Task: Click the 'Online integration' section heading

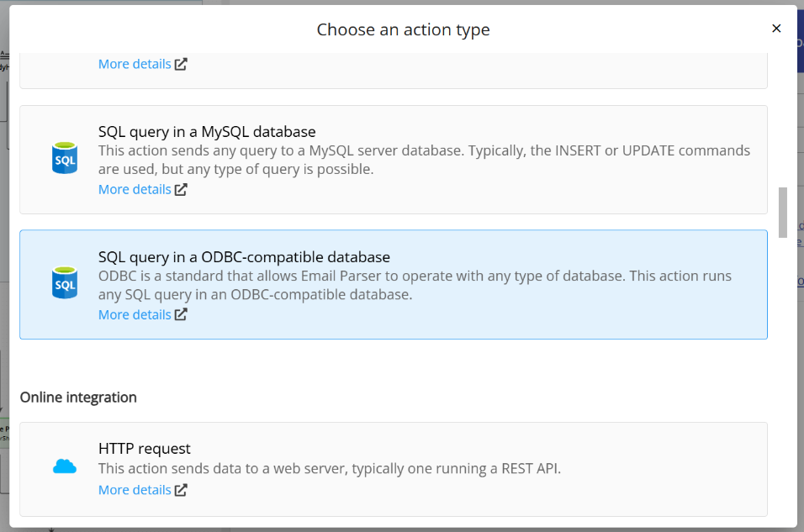Action: pos(78,398)
